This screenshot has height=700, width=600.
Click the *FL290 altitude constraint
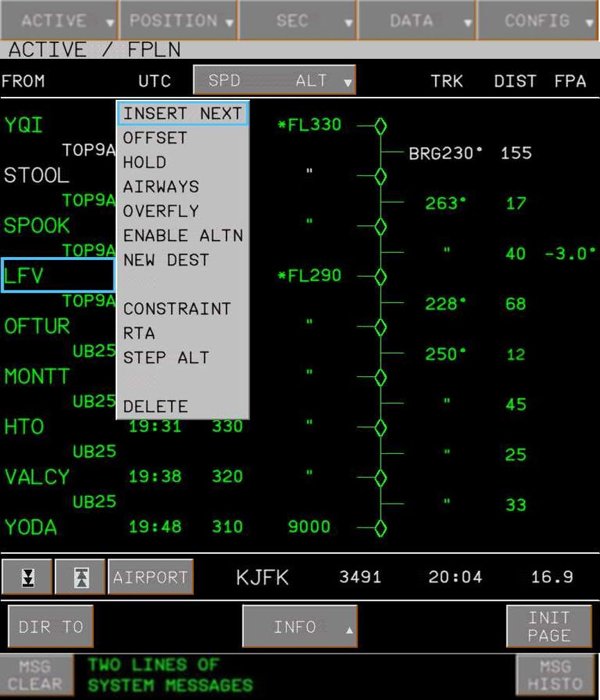point(310,275)
